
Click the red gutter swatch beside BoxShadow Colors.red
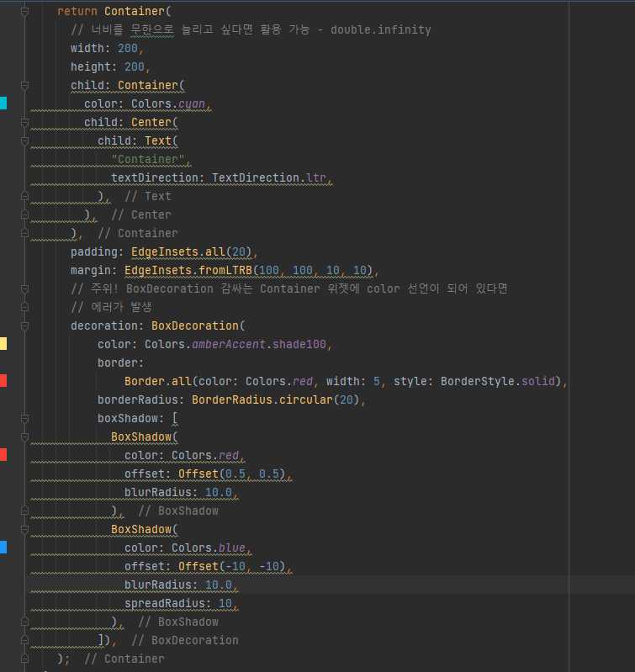click(3, 455)
